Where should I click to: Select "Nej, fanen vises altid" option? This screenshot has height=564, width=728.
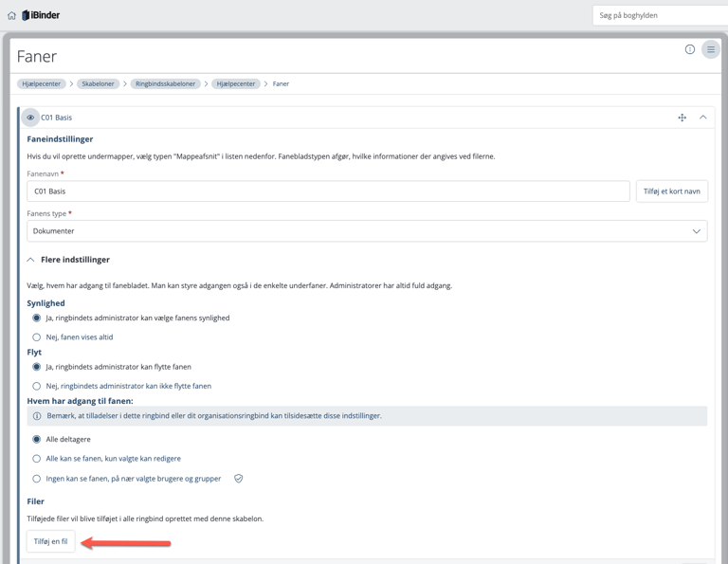tap(37, 337)
